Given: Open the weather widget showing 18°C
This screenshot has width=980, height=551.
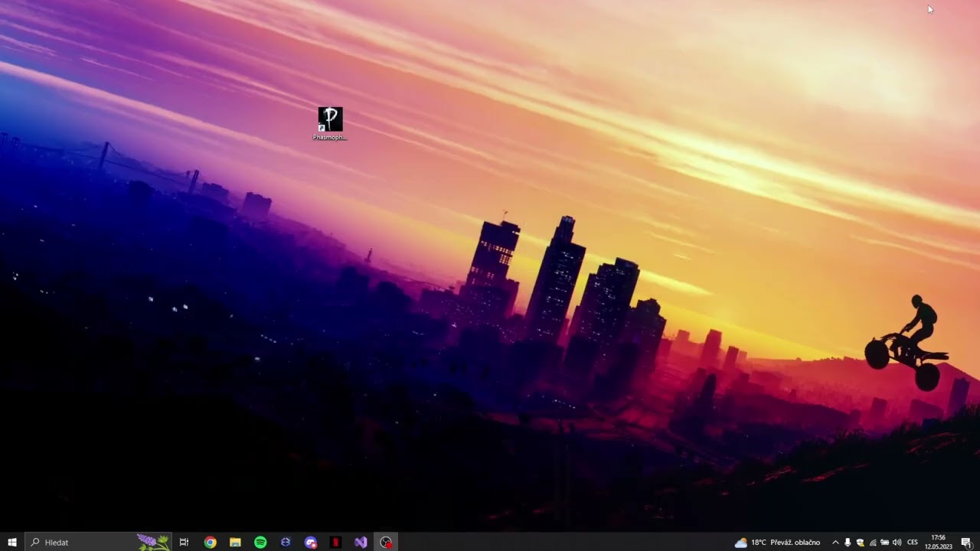Looking at the screenshot, I should pos(777,542).
